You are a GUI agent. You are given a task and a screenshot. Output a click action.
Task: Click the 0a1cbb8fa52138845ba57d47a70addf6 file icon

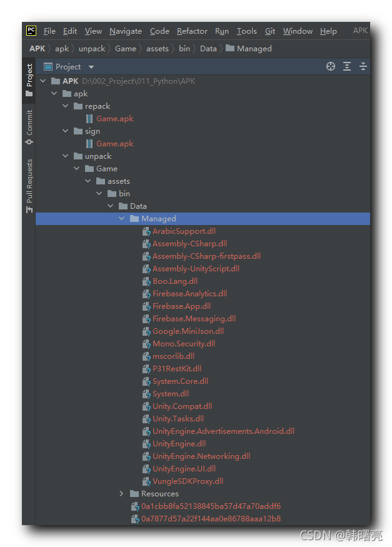tap(135, 506)
